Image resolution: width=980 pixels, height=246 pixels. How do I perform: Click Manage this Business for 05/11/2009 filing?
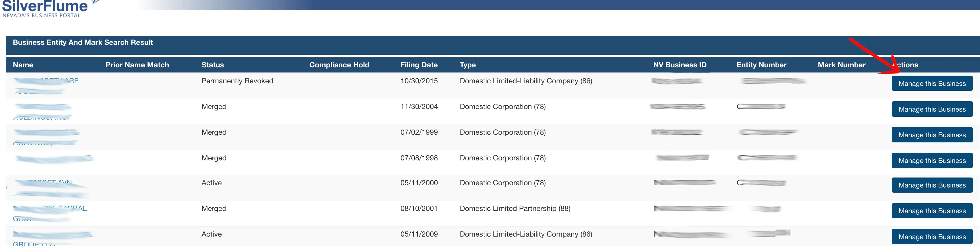pyautogui.click(x=932, y=237)
